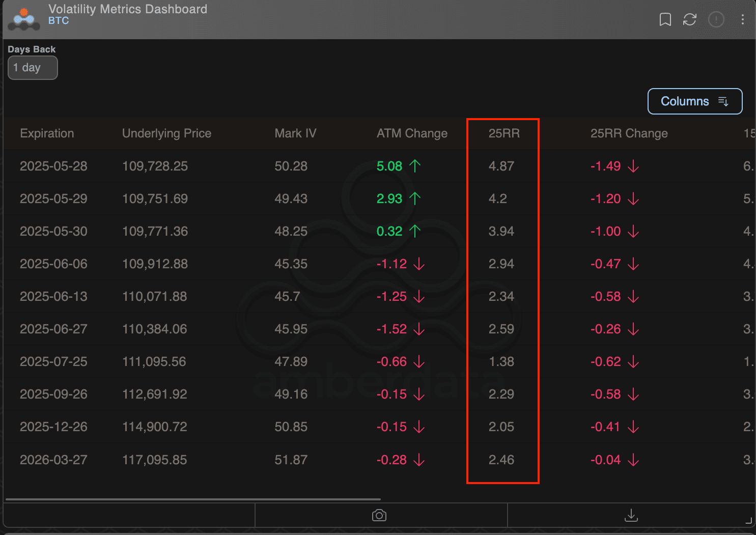Open the Days Back 1 day dropdown
This screenshot has width=756, height=535.
[x=33, y=68]
